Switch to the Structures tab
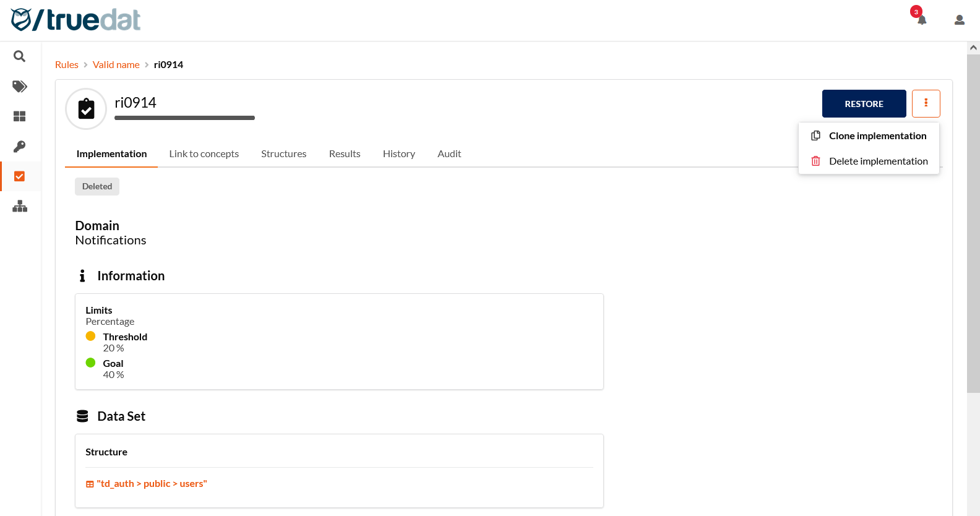 pos(283,154)
